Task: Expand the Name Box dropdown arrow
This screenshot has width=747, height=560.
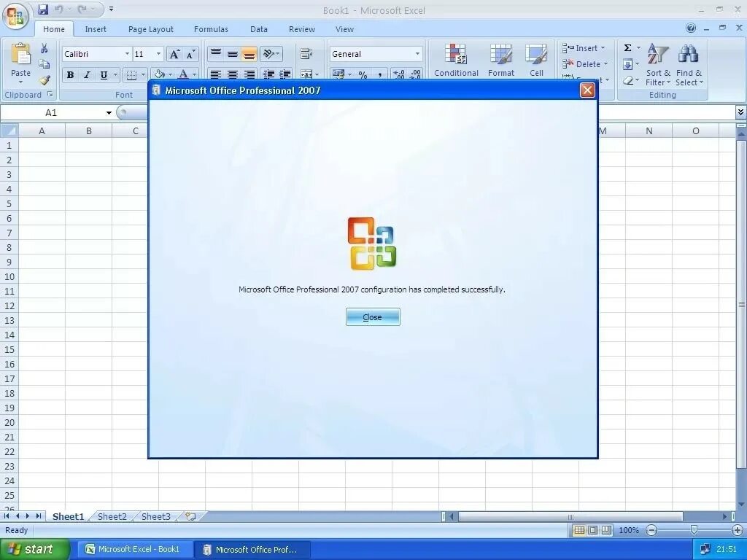Action: pyautogui.click(x=109, y=113)
